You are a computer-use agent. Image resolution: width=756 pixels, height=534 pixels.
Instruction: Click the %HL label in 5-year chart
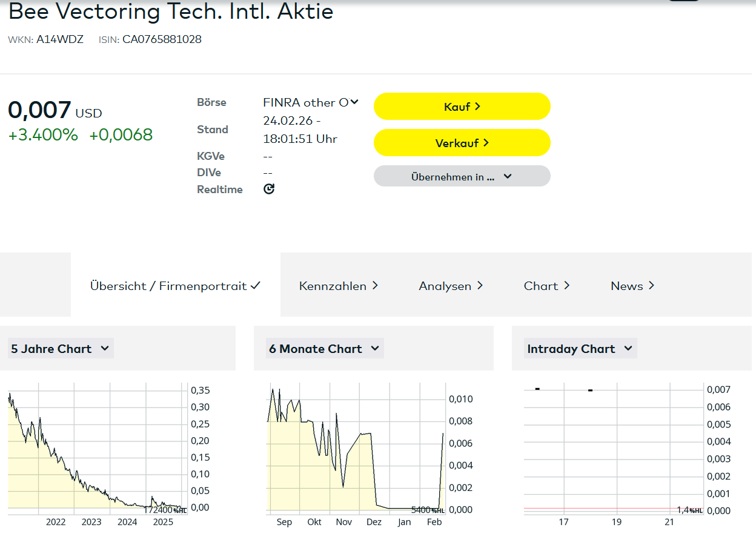pyautogui.click(x=180, y=510)
